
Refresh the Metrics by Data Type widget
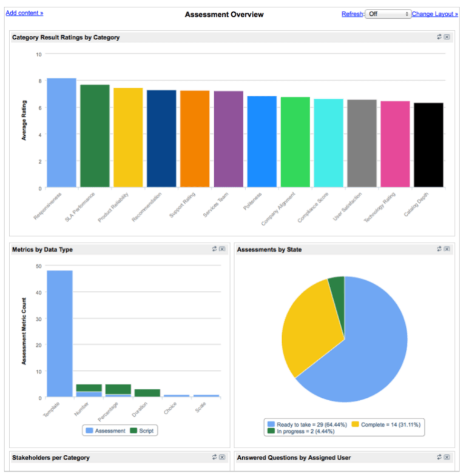(x=214, y=249)
